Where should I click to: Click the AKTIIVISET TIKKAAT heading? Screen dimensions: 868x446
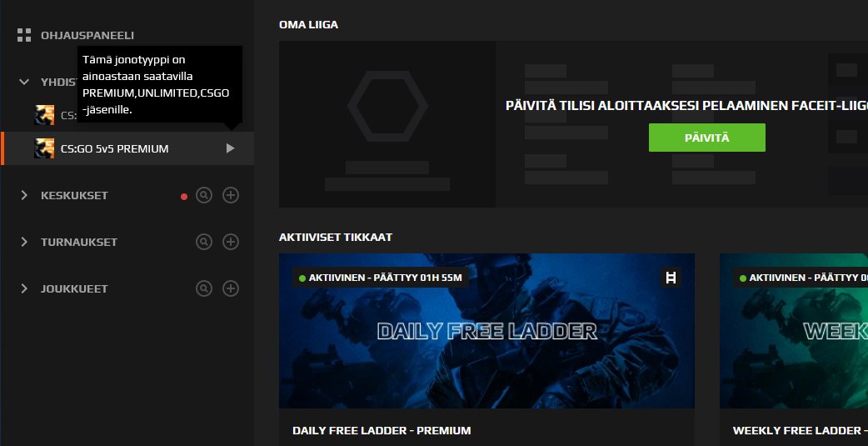click(336, 237)
